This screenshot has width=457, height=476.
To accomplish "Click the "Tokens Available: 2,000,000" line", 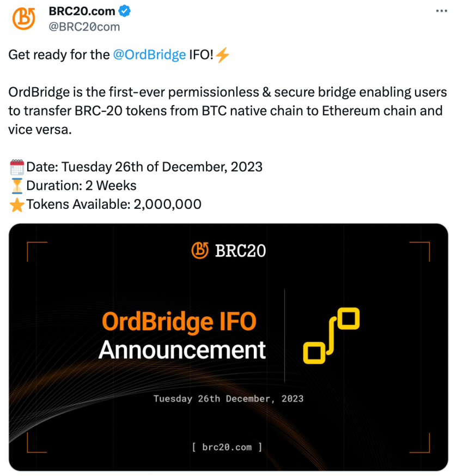I will click(114, 204).
